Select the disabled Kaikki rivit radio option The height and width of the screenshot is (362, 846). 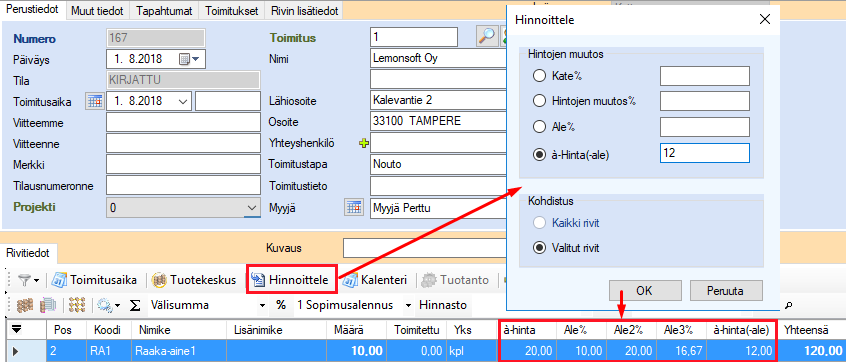click(539, 223)
